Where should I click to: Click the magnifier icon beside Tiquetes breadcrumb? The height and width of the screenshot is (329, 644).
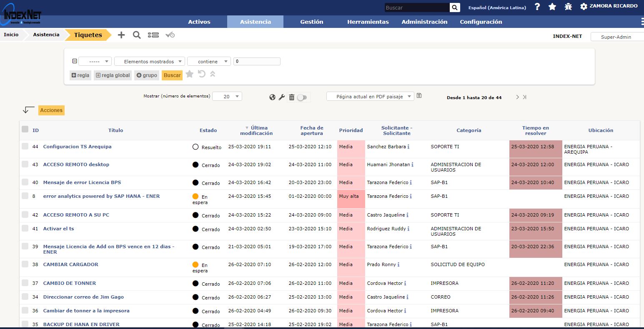click(x=137, y=35)
